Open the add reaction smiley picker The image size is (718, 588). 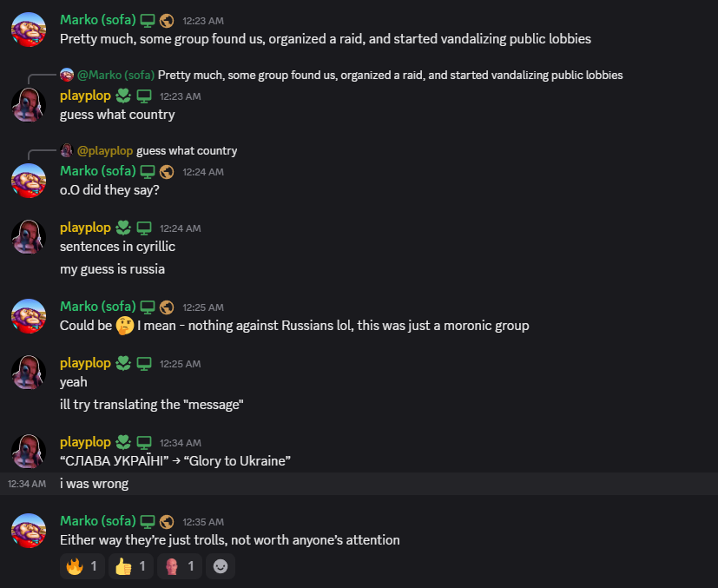(221, 567)
